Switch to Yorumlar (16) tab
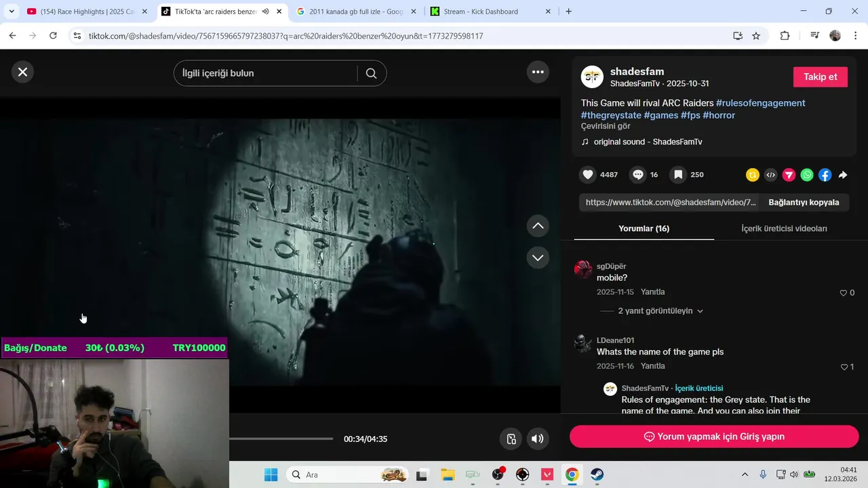This screenshot has width=868, height=488. (x=644, y=228)
